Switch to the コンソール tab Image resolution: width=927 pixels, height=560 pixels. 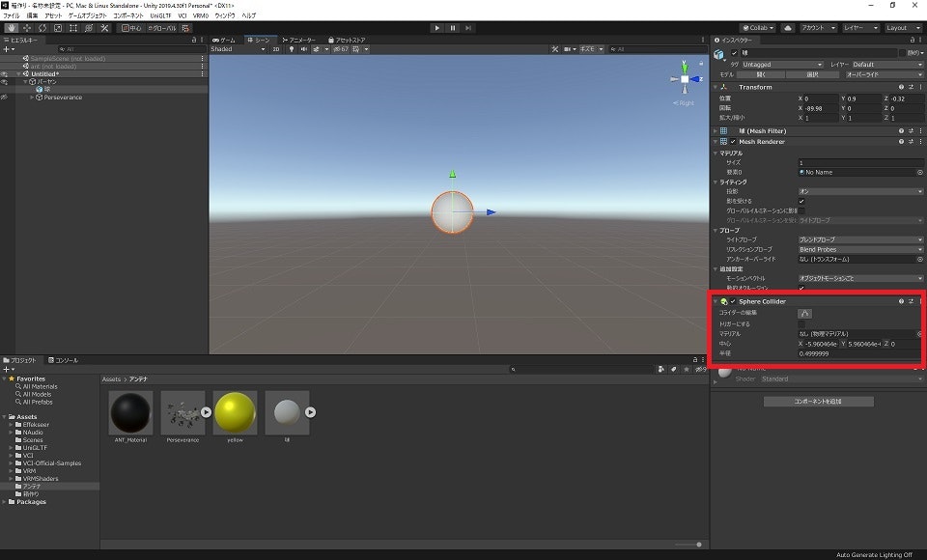(x=64, y=360)
